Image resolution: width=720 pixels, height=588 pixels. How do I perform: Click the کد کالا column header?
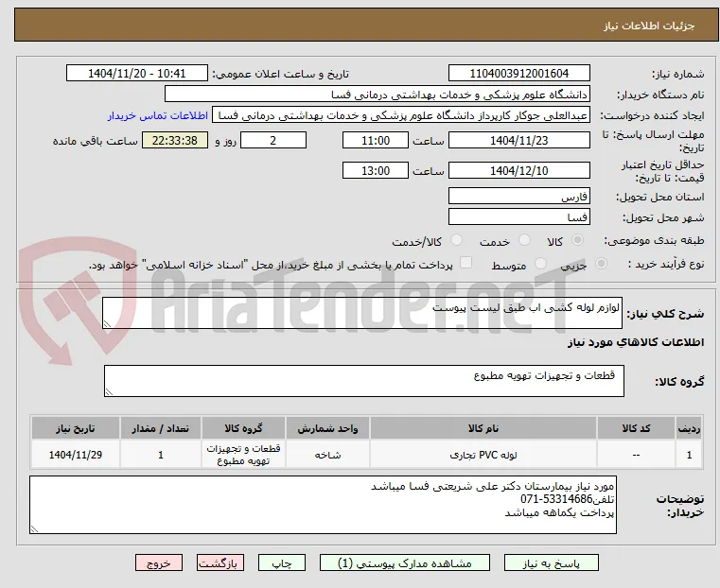[x=636, y=428]
